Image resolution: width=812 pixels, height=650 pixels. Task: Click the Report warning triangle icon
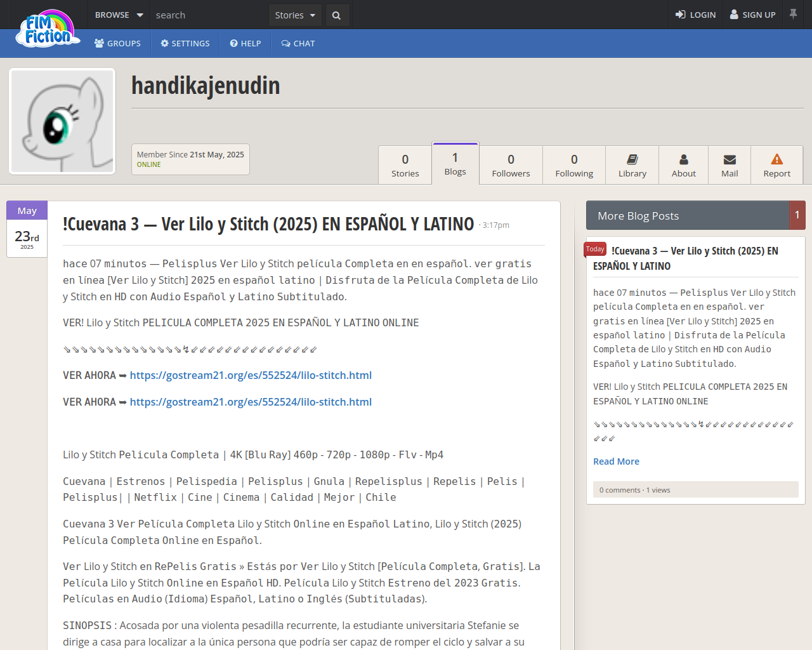777,159
